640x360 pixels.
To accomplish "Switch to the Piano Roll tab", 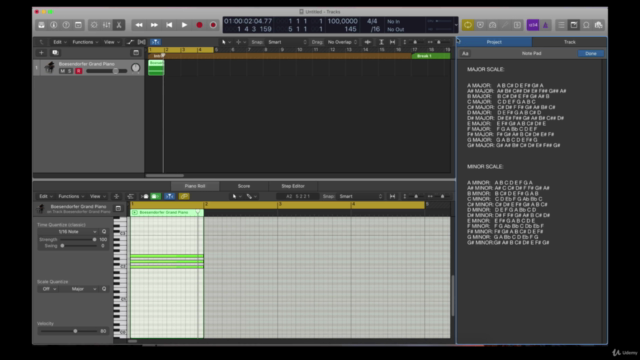I will [195, 186].
